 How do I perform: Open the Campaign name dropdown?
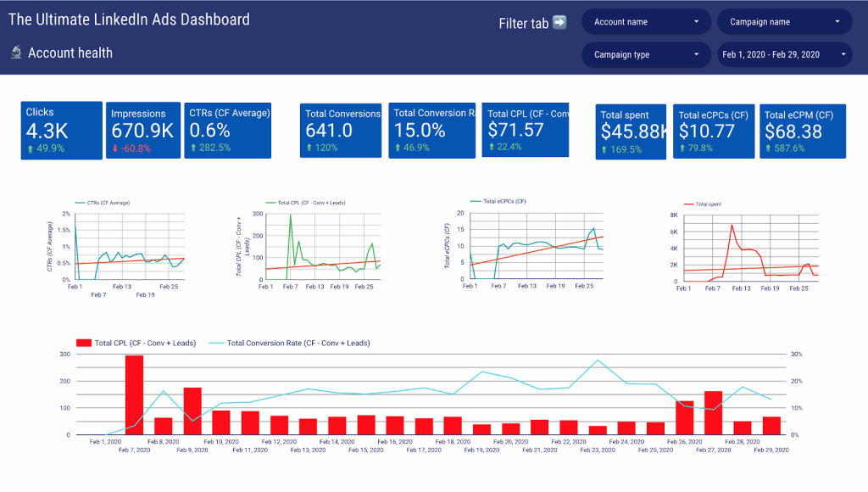pyautogui.click(x=784, y=22)
